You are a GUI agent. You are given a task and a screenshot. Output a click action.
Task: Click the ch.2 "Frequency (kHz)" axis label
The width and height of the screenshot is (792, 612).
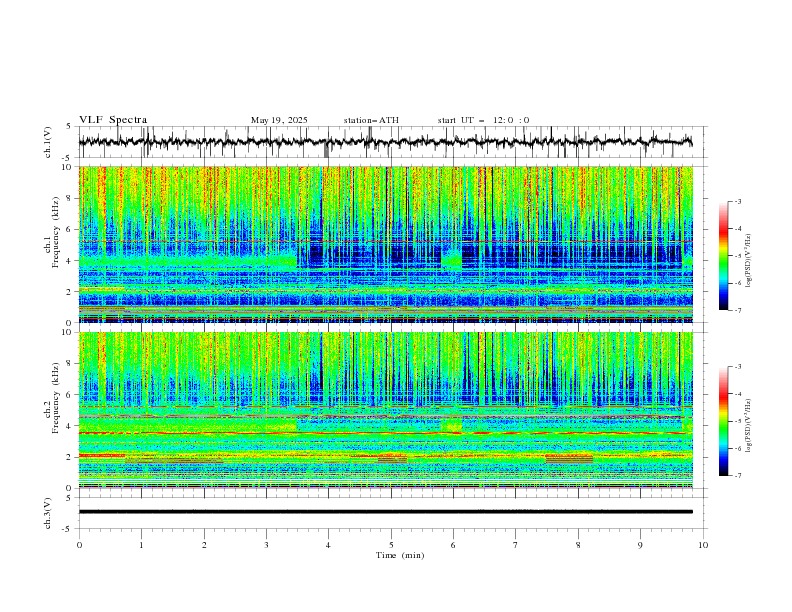click(x=56, y=398)
